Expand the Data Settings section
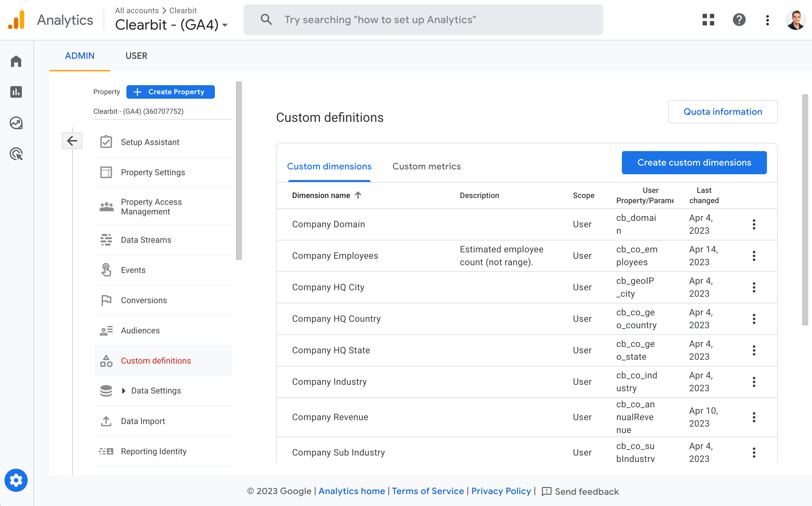812x506 pixels. [x=124, y=391]
